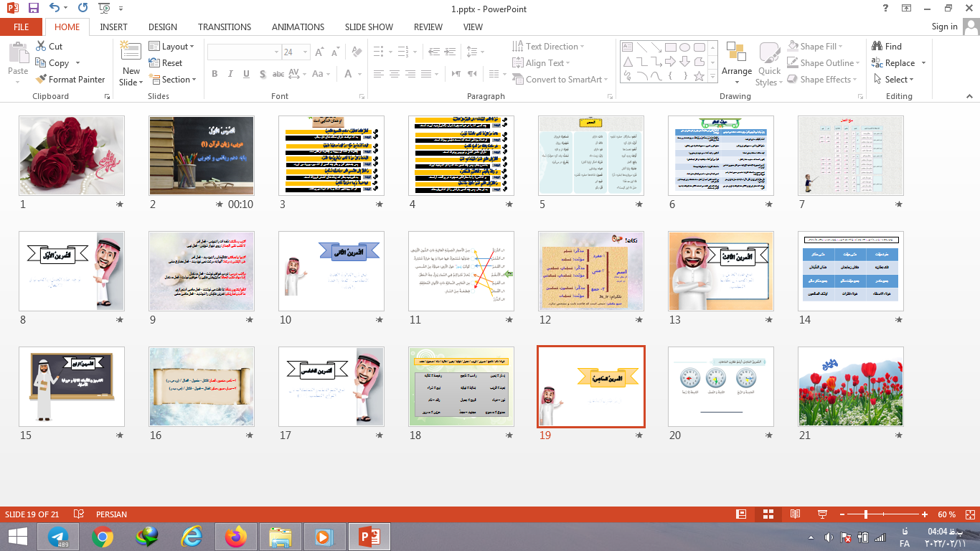Screen dimensions: 980x551
Task: Click the Undo arrow icon
Action: click(55, 9)
